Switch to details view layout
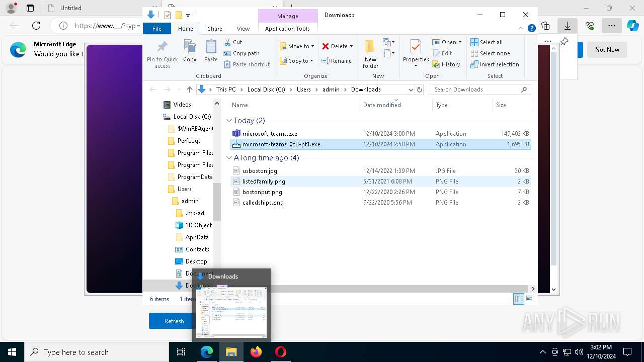 tap(519, 299)
